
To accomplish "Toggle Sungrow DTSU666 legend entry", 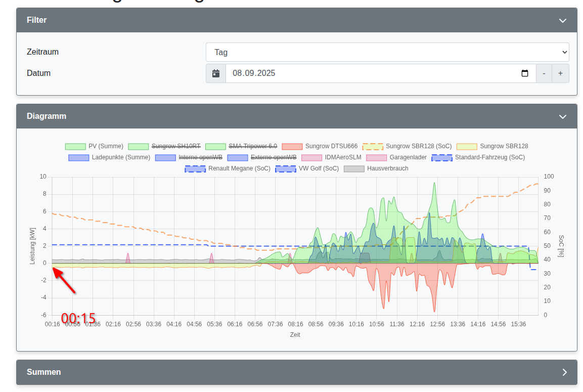I will pyautogui.click(x=320, y=146).
